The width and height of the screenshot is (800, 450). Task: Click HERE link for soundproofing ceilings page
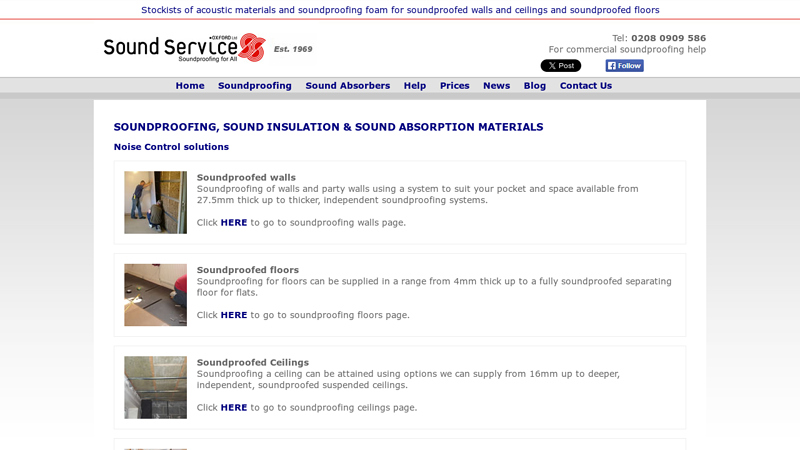click(x=234, y=407)
